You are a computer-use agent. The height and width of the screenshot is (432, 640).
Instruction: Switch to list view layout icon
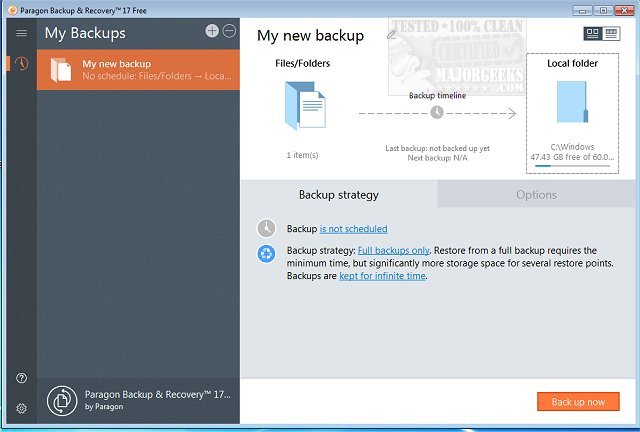pos(611,33)
